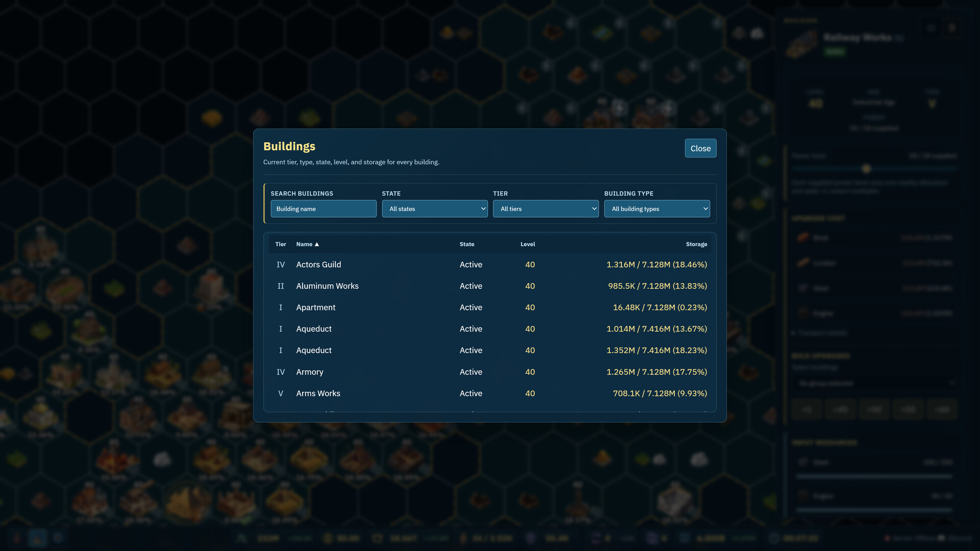980x551 pixels.
Task: Open the All states dropdown
Action: pos(435,209)
